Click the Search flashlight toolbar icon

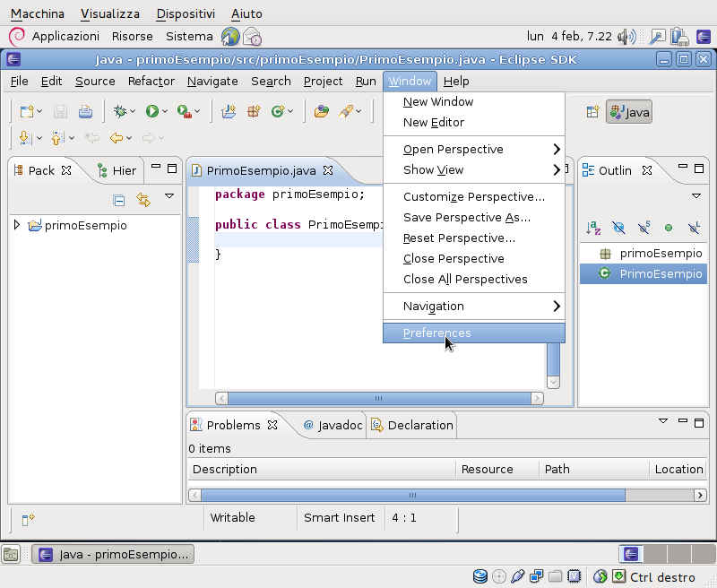tap(346, 111)
